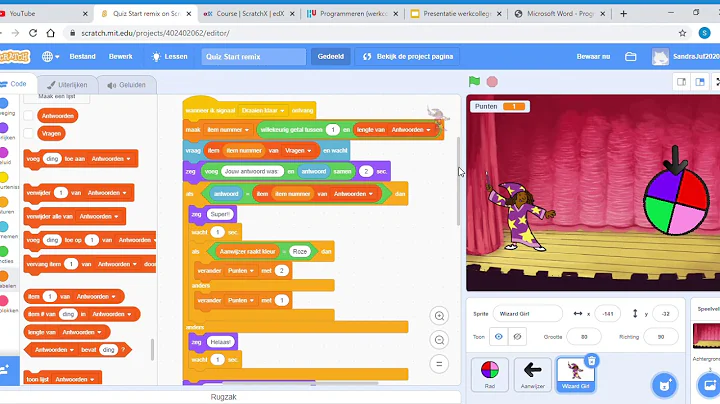
Task: Click the red stop button
Action: coord(492,82)
